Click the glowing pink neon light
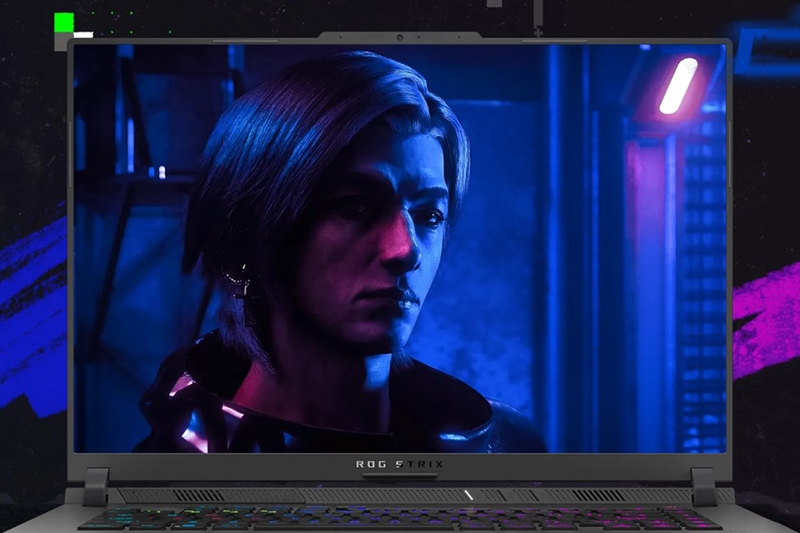The height and width of the screenshot is (533, 800). (678, 85)
